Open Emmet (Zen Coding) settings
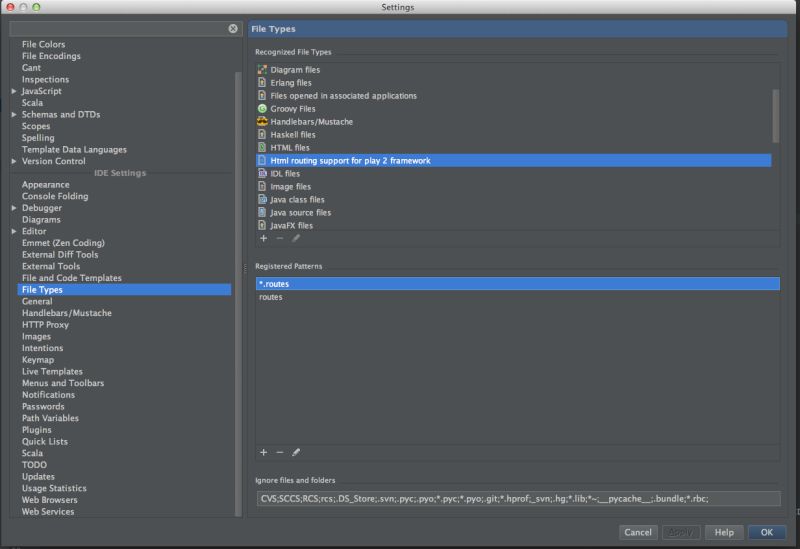This screenshot has width=800, height=549. 63,243
